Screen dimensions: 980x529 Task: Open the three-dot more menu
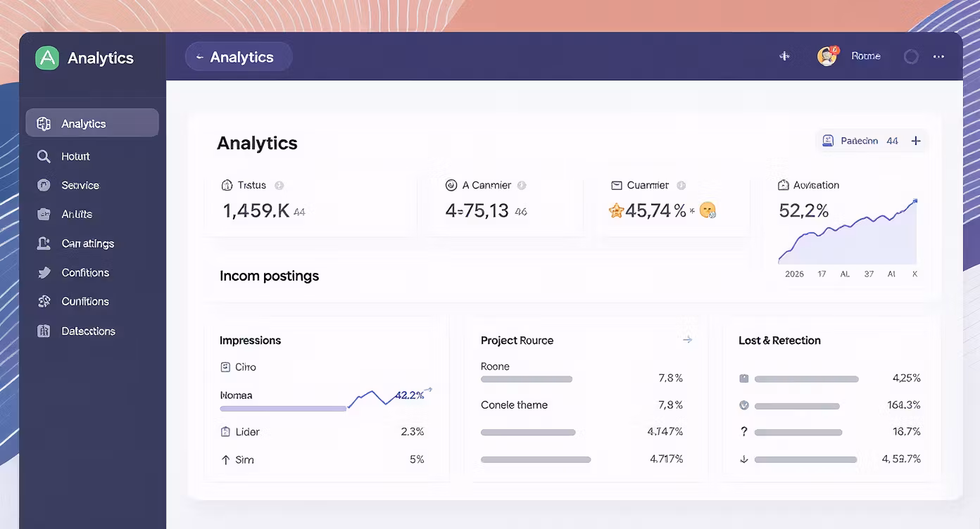938,57
